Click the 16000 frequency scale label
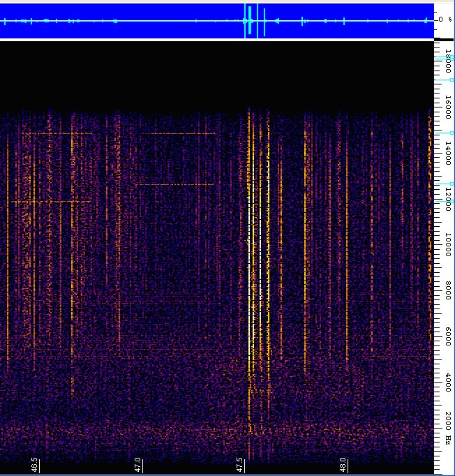 point(448,107)
